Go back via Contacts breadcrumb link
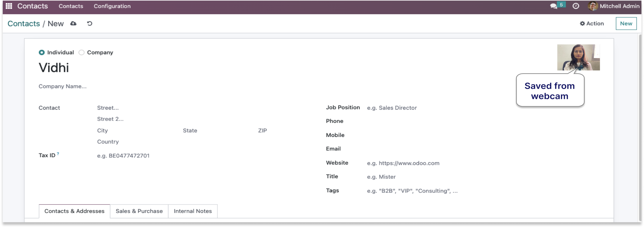644x227 pixels. [24, 24]
